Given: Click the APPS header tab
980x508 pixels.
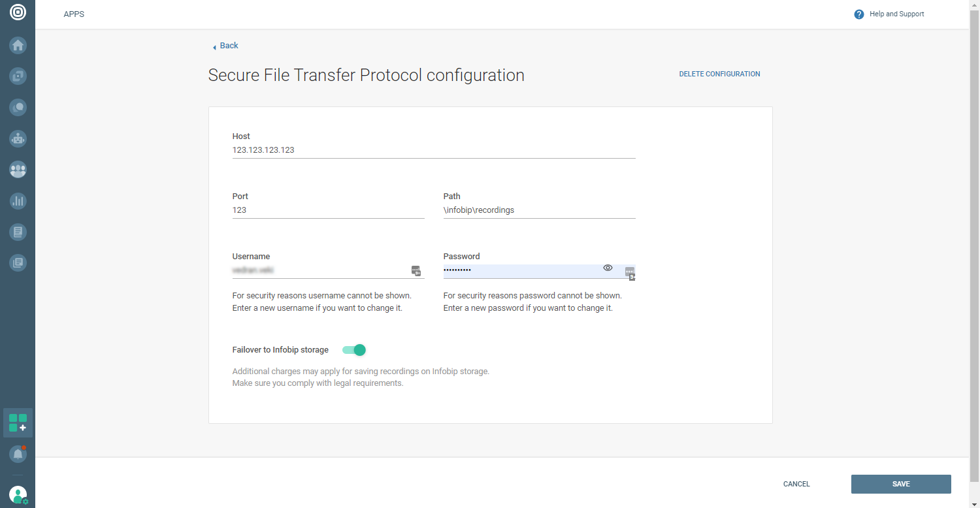Looking at the screenshot, I should 74,14.
